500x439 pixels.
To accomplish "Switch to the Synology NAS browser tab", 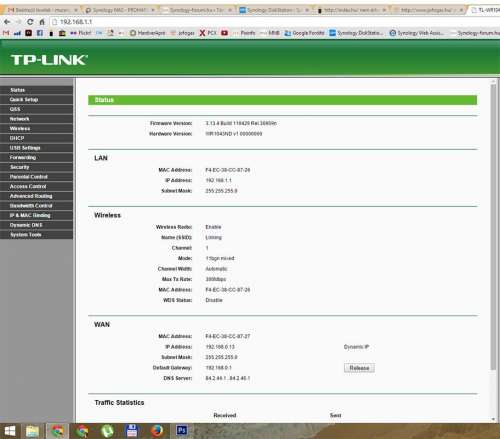I will pyautogui.click(x=120, y=10).
